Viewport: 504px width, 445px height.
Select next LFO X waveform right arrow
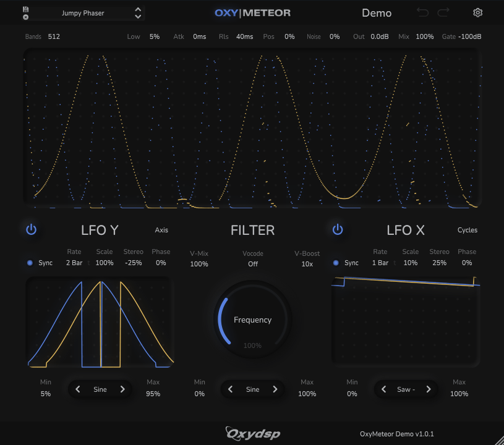click(429, 389)
